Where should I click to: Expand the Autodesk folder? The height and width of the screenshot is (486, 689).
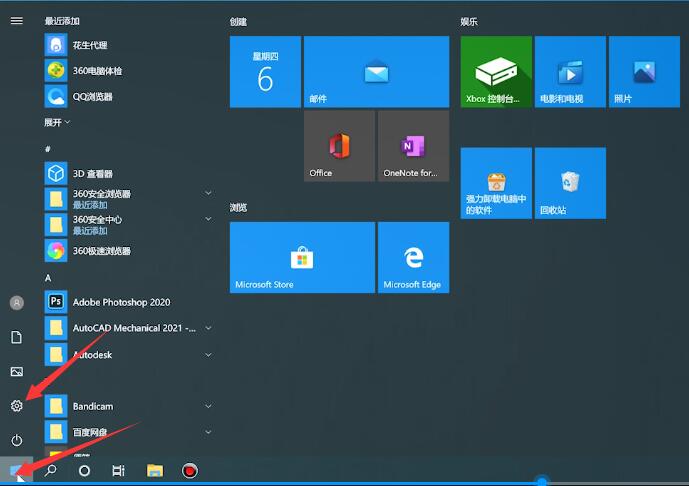click(128, 354)
